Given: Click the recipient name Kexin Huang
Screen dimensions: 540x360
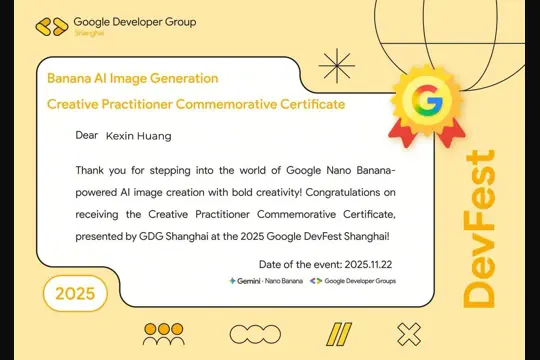Looking at the screenshot, I should [x=138, y=136].
